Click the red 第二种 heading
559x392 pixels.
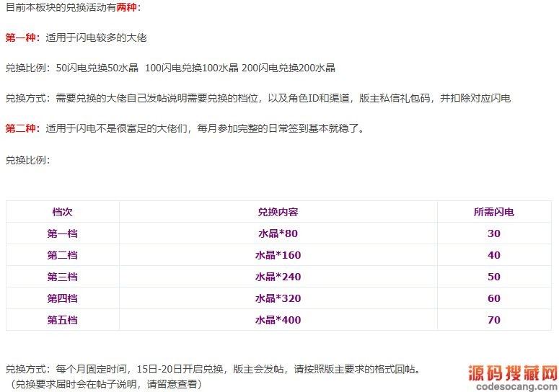pos(23,129)
